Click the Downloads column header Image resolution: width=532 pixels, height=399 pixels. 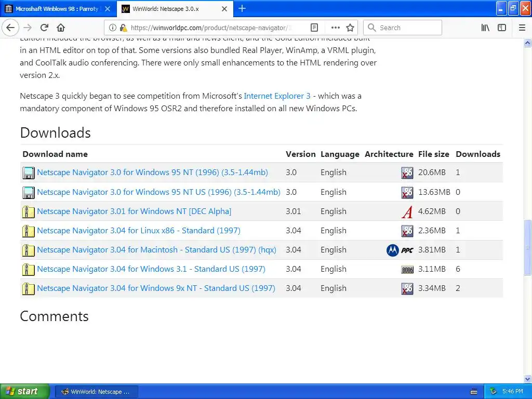478,154
